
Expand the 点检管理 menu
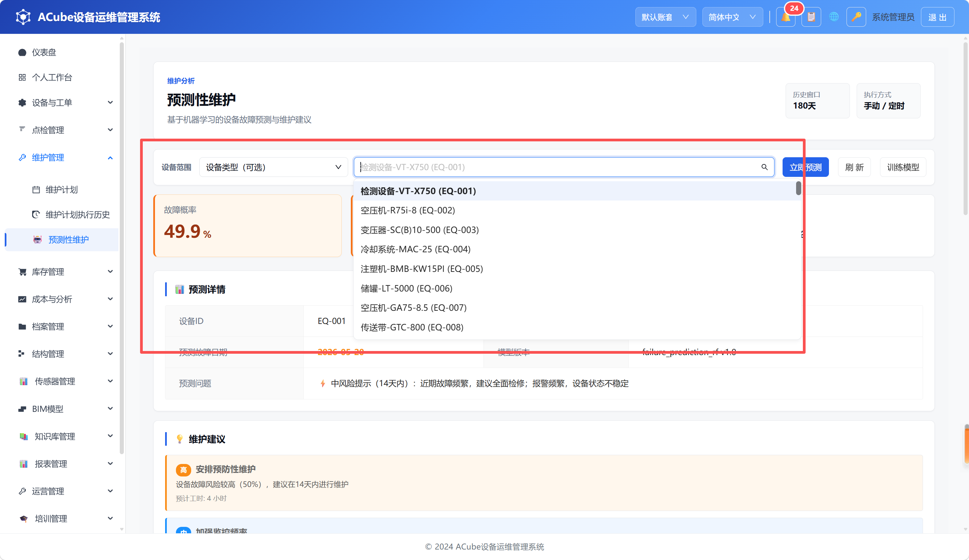[65, 130]
